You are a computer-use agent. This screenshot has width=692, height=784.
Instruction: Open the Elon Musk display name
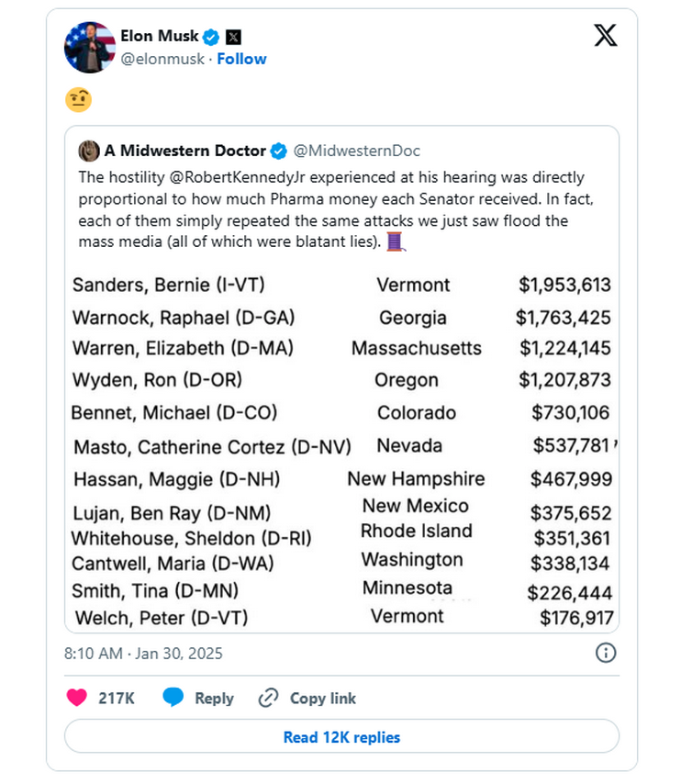[159, 37]
